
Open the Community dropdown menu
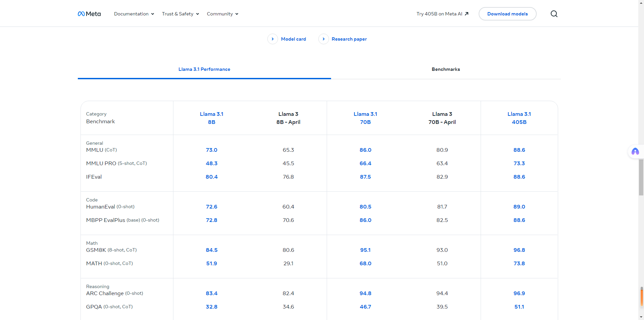click(222, 14)
